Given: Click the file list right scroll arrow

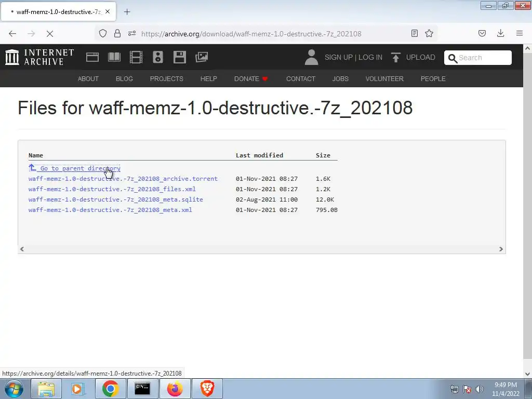Looking at the screenshot, I should point(501,249).
